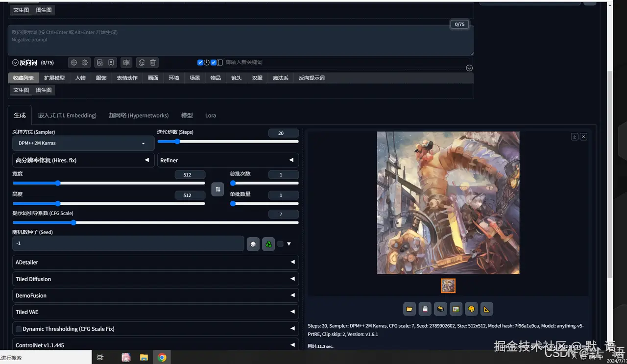
Task: Open the gear settings icon beside 反向词
Action: click(x=85, y=63)
